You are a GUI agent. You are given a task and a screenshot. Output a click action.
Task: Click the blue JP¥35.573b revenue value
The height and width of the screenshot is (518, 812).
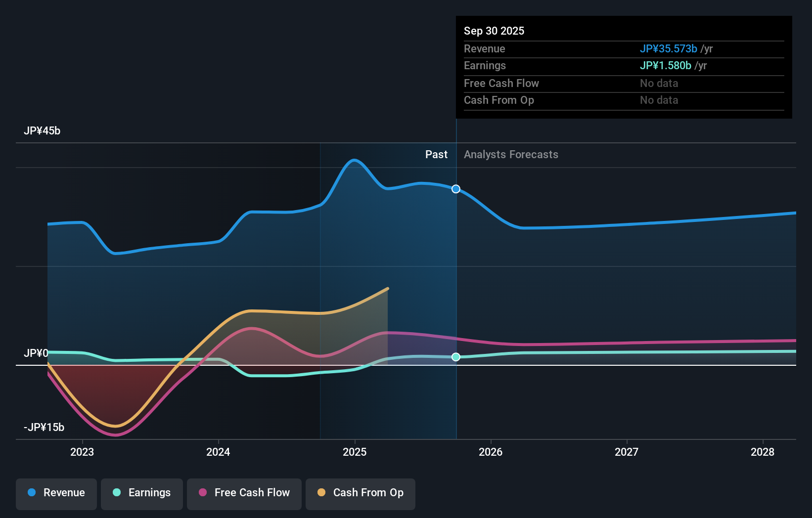click(x=669, y=49)
